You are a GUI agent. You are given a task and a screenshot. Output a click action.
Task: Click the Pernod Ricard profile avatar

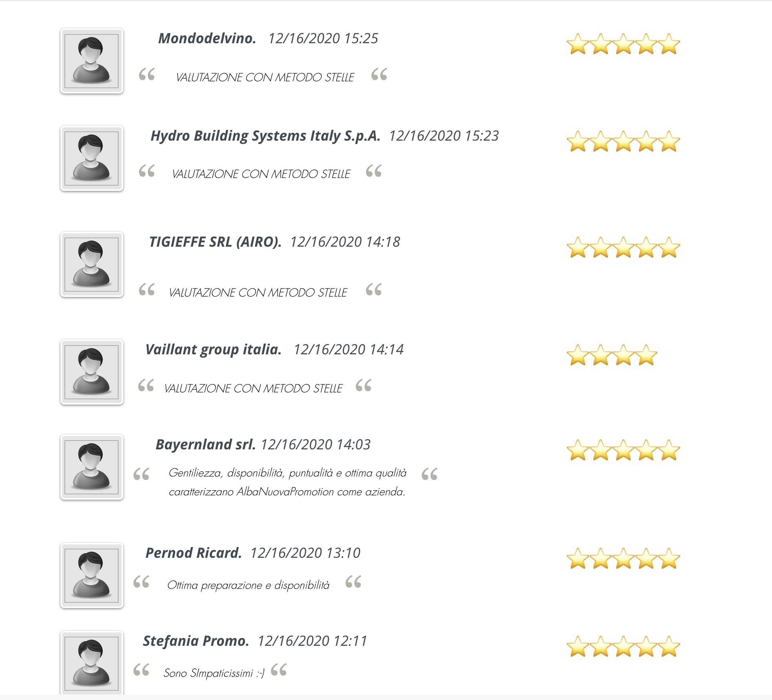91,575
